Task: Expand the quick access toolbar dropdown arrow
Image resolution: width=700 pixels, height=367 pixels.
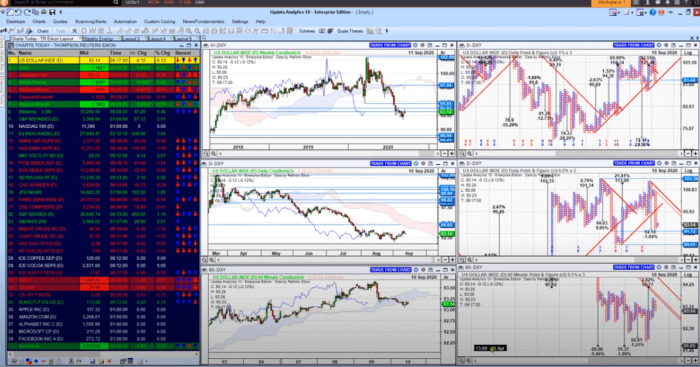Action: [61, 12]
